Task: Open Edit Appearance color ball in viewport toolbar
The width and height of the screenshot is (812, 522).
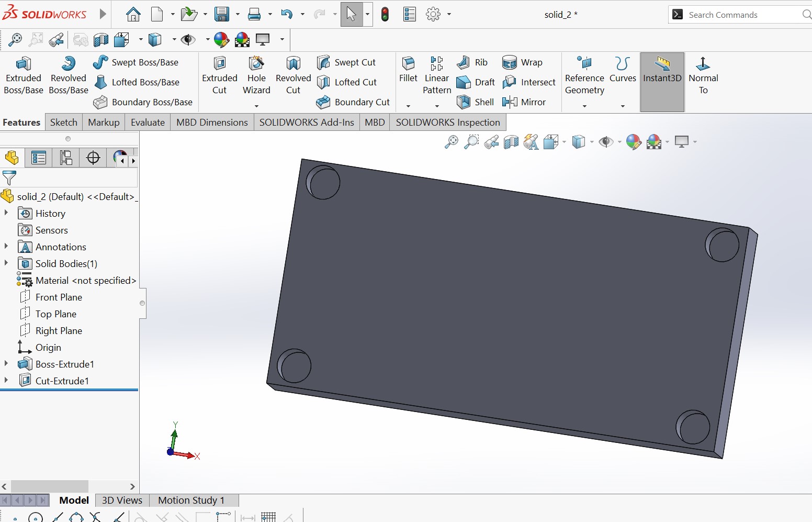Action: pyautogui.click(x=634, y=142)
